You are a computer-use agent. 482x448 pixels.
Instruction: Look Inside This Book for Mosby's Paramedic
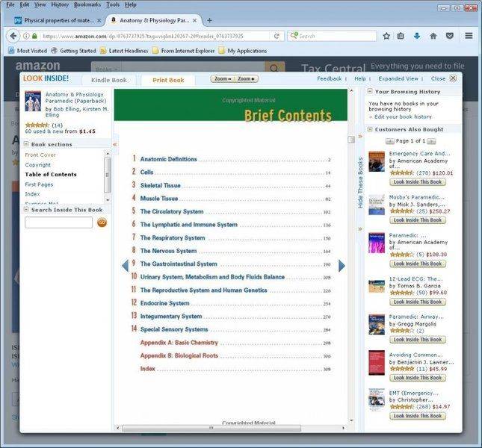418,220
